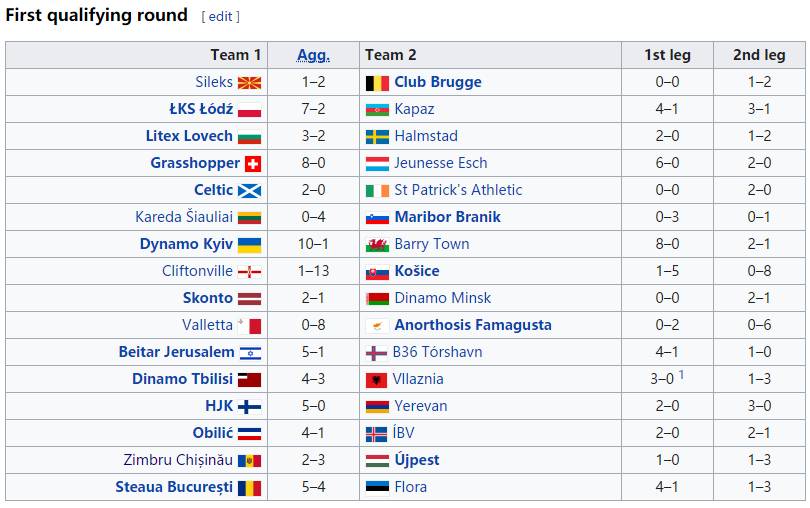Follow the Maribor Branik link
Viewport: 810px width, 508px height.
447,217
